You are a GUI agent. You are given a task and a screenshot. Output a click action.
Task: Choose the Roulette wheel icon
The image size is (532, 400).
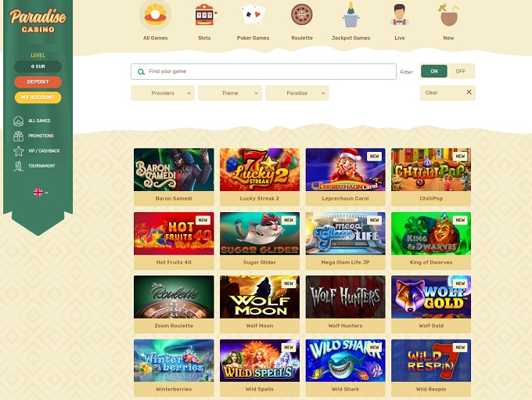click(x=302, y=15)
